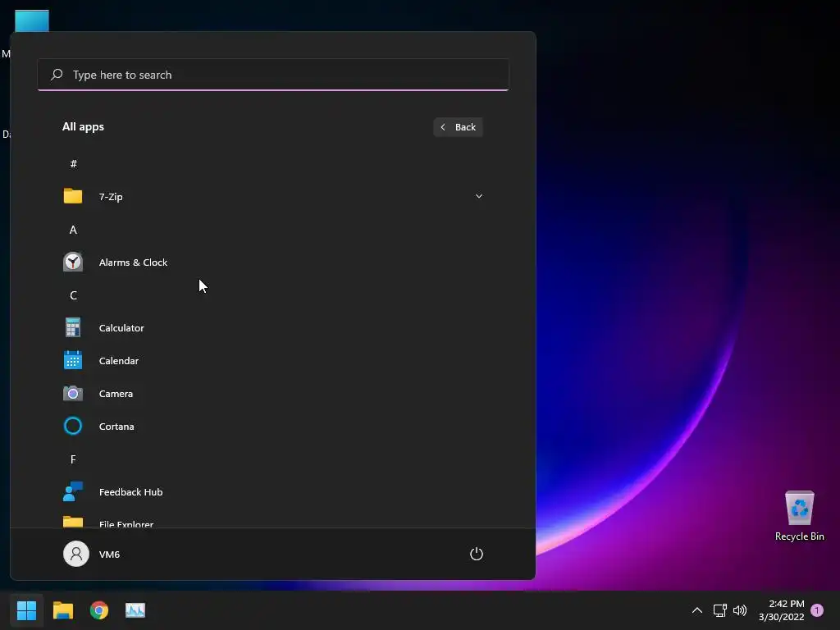
Task: Open the Cortana app icon
Action: pos(73,426)
